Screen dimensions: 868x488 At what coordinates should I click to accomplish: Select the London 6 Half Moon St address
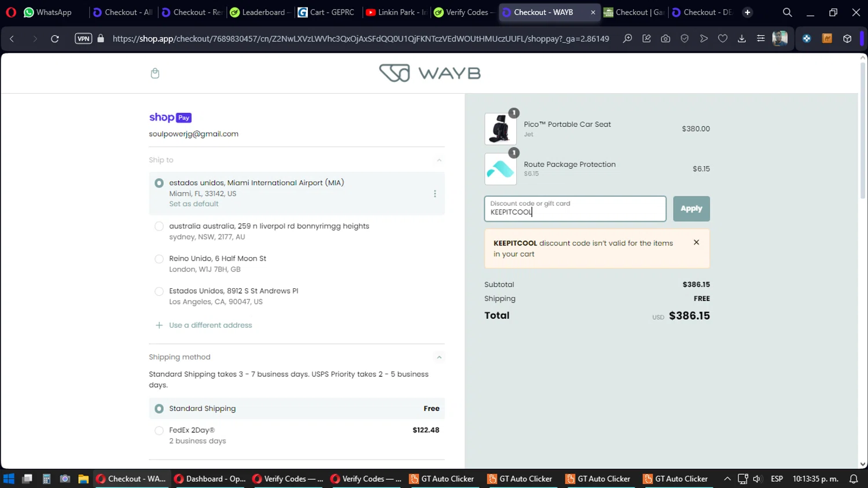click(x=159, y=259)
